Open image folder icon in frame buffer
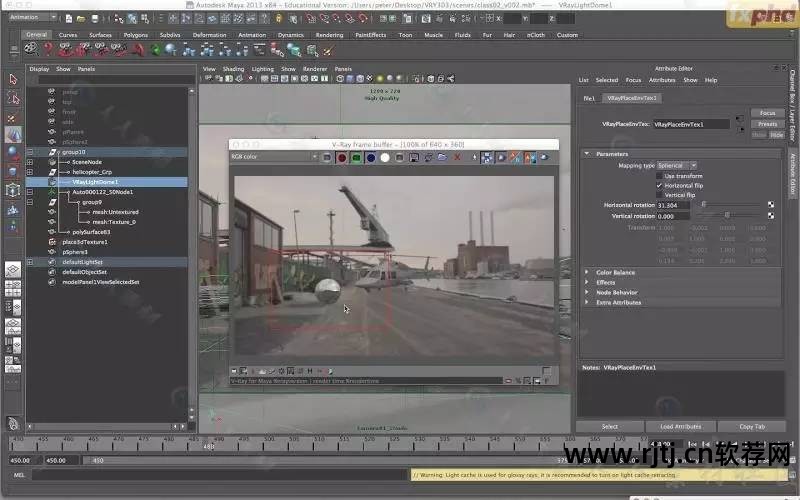The height and width of the screenshot is (500, 800). click(442, 158)
